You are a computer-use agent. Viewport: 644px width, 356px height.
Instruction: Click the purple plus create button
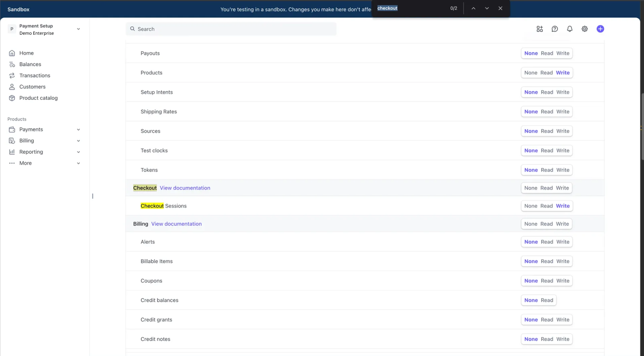(x=600, y=29)
